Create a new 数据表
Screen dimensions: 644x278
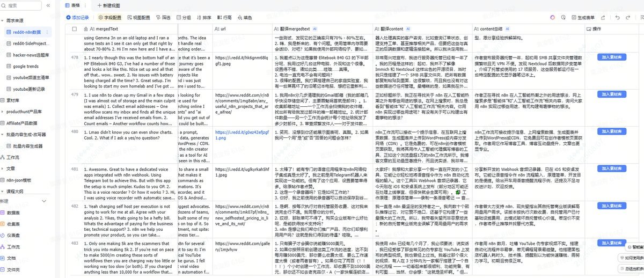11,213
